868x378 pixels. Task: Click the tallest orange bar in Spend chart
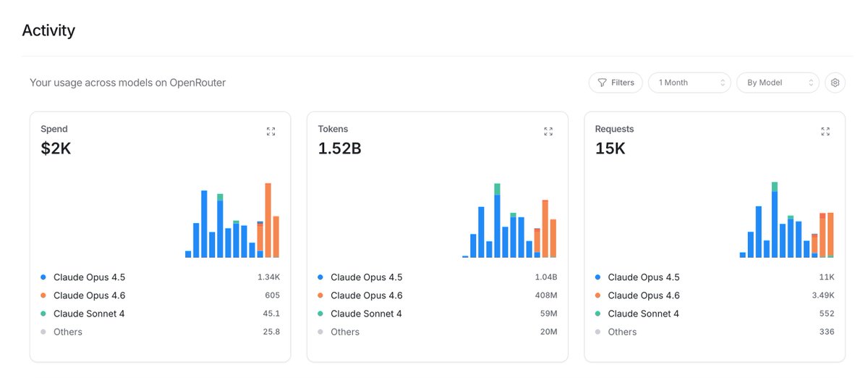point(268,221)
